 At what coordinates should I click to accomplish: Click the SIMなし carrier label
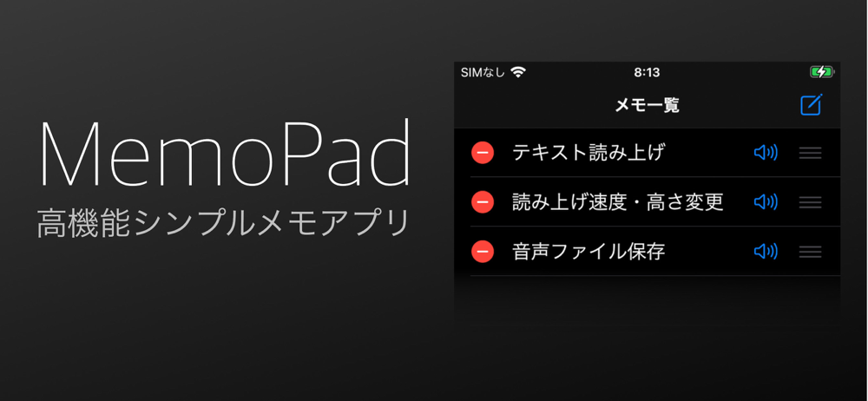click(x=483, y=73)
